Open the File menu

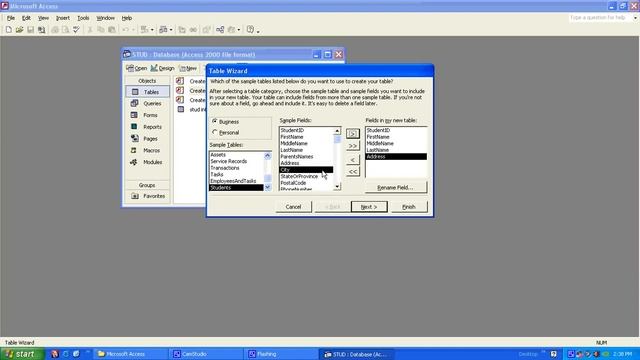click(x=11, y=18)
